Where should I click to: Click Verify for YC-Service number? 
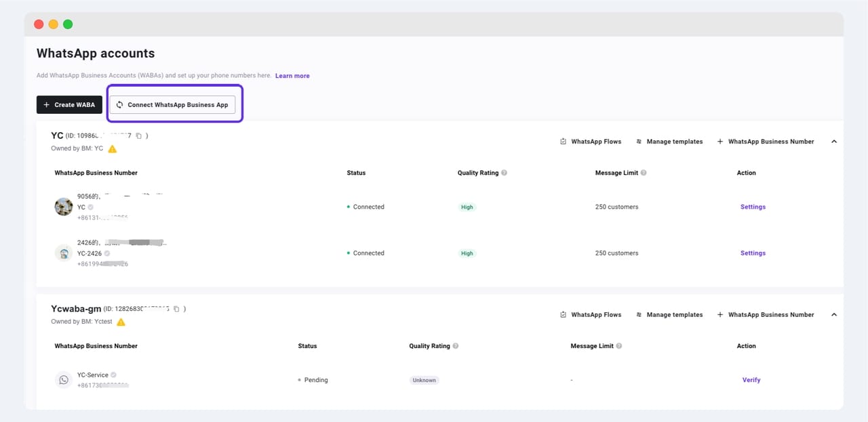751,380
